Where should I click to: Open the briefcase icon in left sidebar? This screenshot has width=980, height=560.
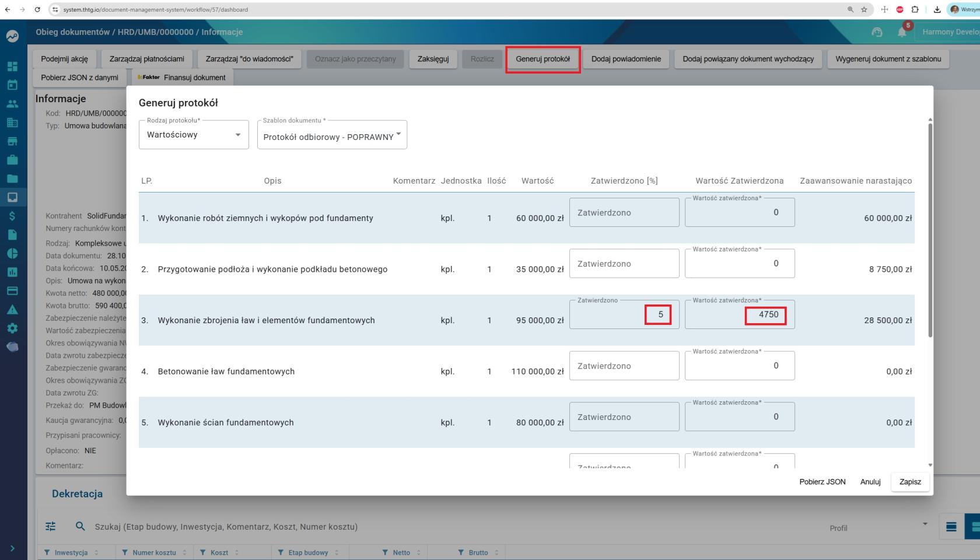click(x=12, y=160)
